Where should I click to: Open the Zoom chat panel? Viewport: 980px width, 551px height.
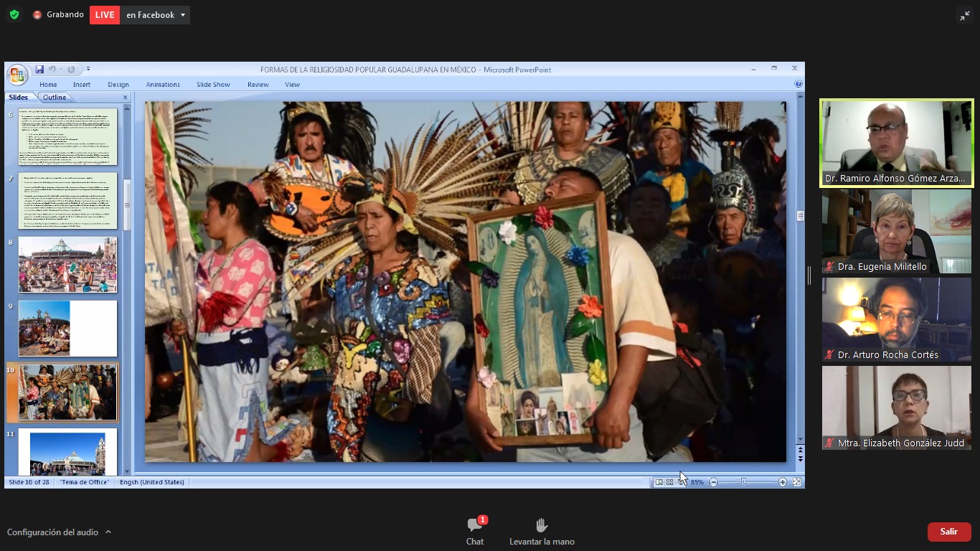475,531
